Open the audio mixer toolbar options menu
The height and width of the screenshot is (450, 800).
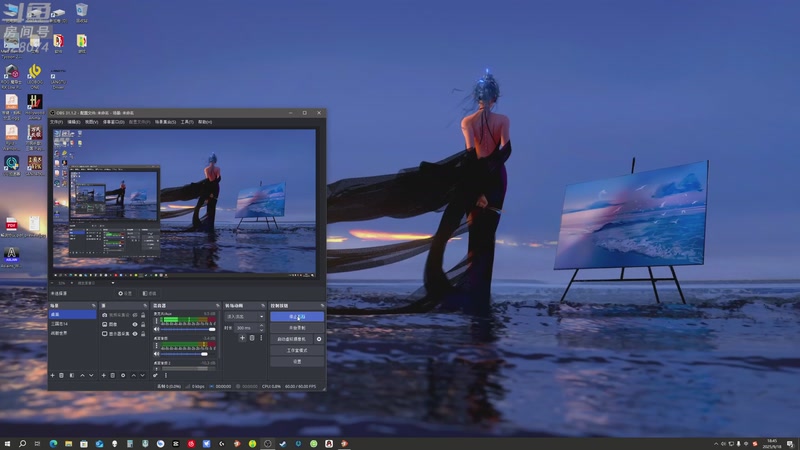pos(166,376)
